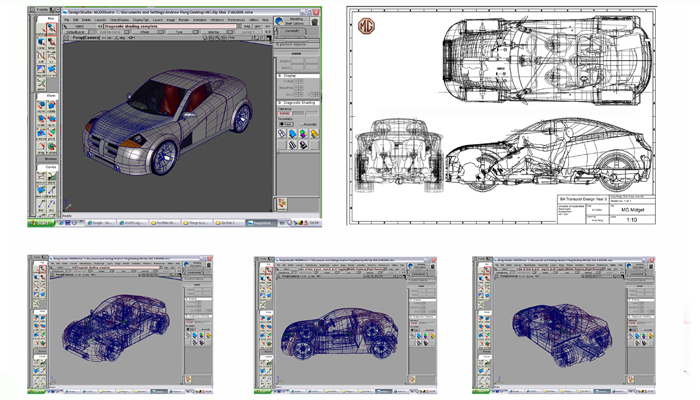Select the Pick object tool (red-outlined icon)
Image resolution: width=700 pixels, height=400 pixels.
[x=51, y=29]
